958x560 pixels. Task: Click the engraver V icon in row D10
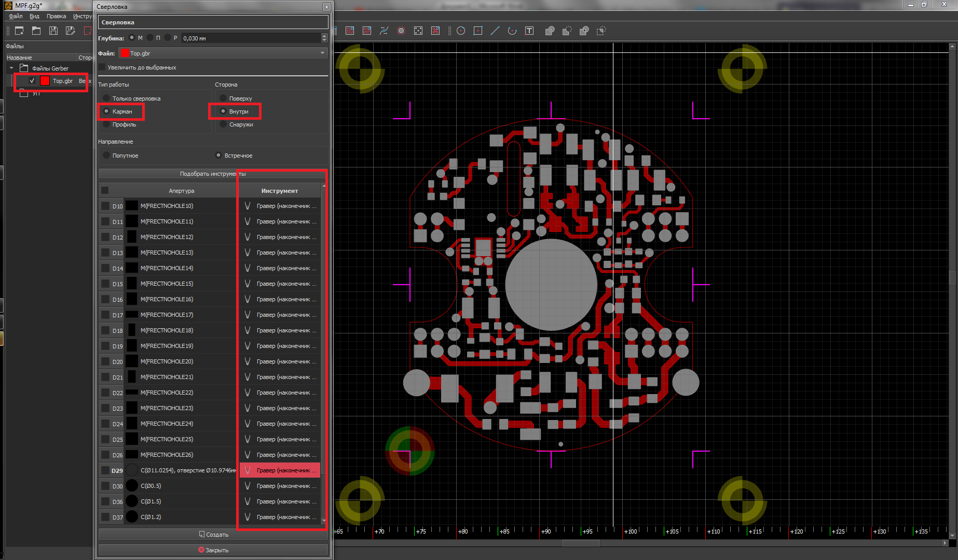[x=248, y=206]
